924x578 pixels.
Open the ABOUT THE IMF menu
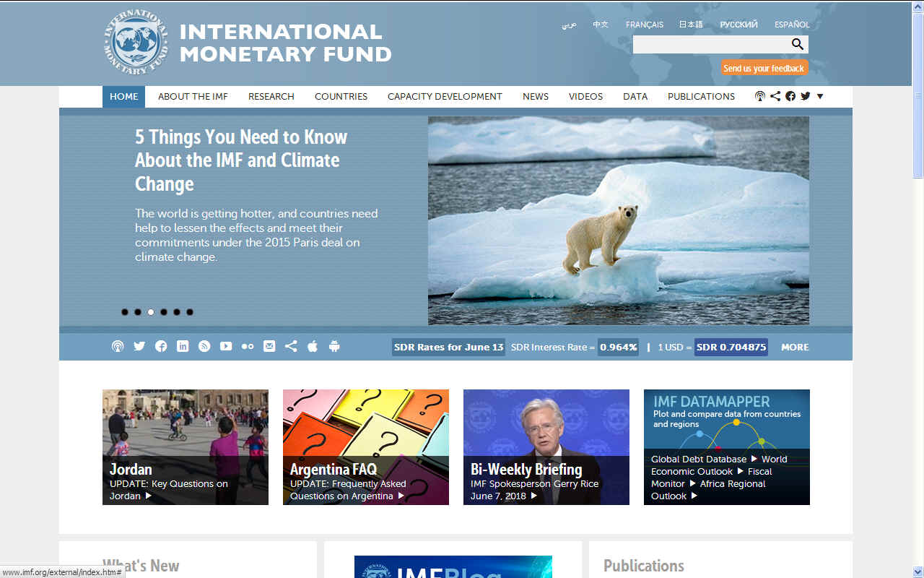tap(193, 97)
